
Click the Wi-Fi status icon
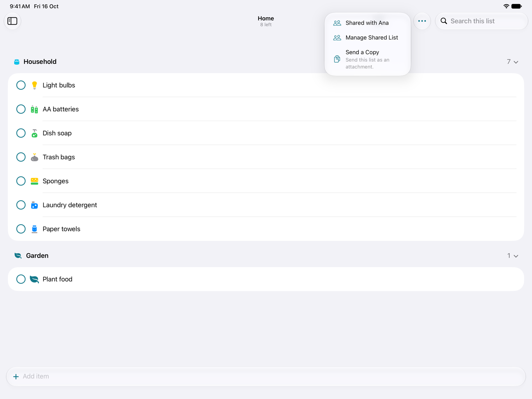pos(506,6)
